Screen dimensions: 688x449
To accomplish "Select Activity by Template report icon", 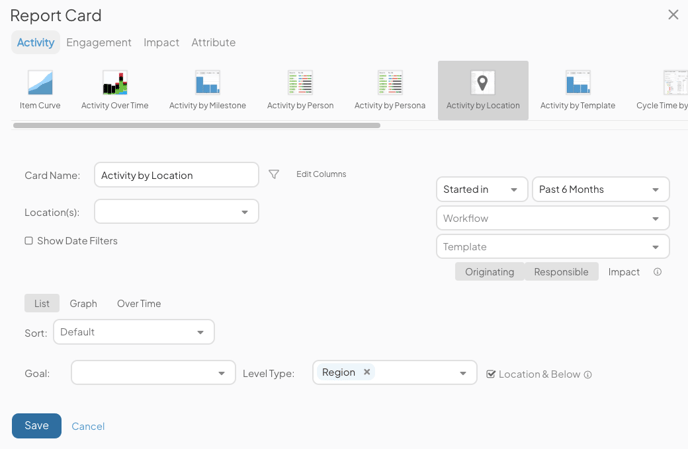I will tap(578, 83).
